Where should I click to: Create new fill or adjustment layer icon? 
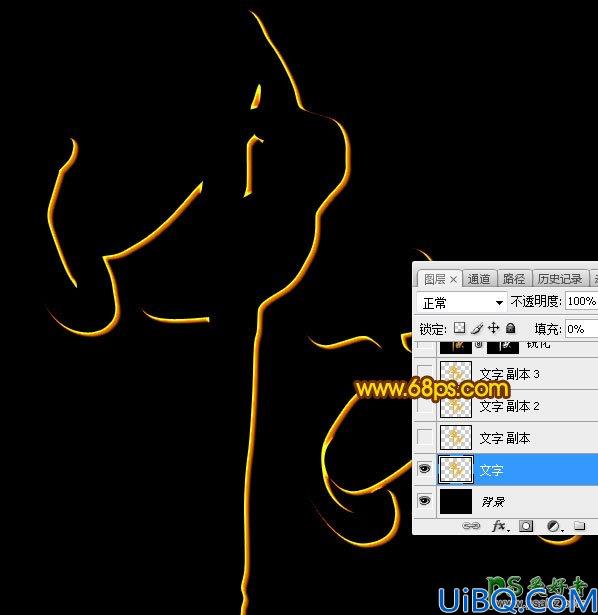coord(554,526)
